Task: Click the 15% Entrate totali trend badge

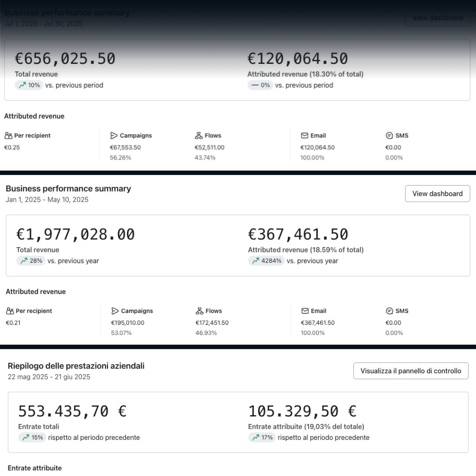Action: (32, 438)
